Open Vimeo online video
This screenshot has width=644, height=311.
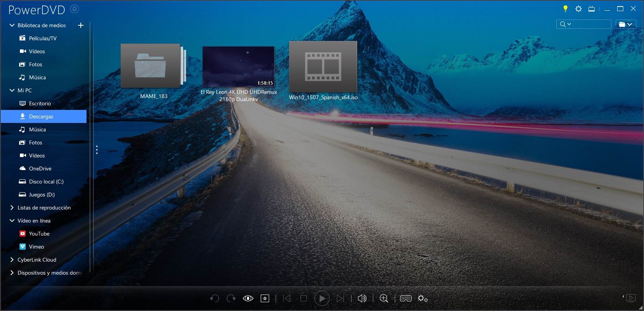coord(36,247)
